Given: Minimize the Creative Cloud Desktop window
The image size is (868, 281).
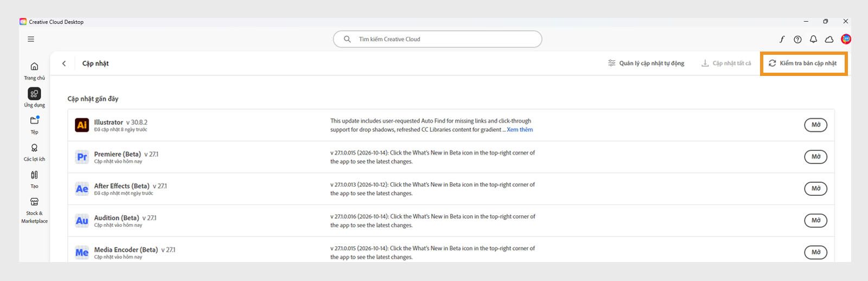Looking at the screenshot, I should [806, 22].
